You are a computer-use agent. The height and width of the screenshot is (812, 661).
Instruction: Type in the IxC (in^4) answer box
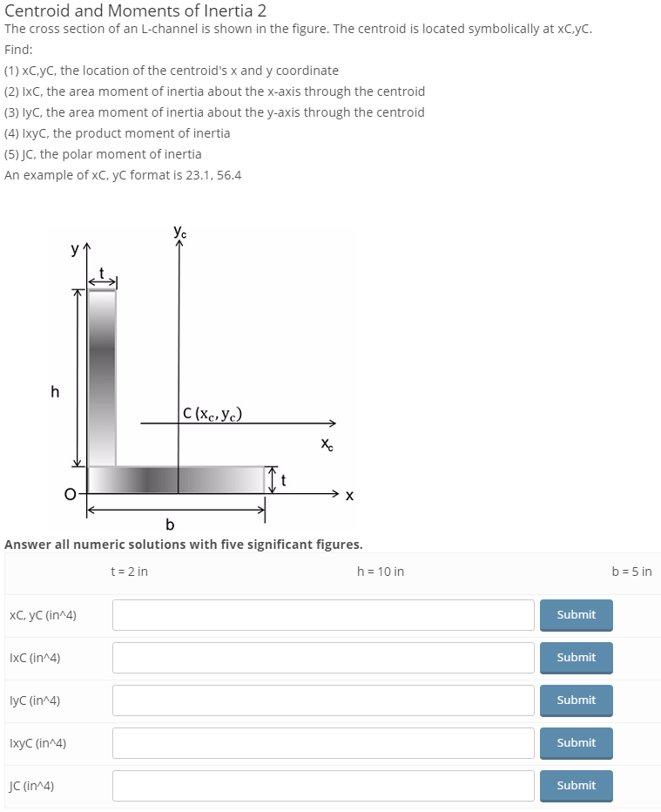coord(322,658)
